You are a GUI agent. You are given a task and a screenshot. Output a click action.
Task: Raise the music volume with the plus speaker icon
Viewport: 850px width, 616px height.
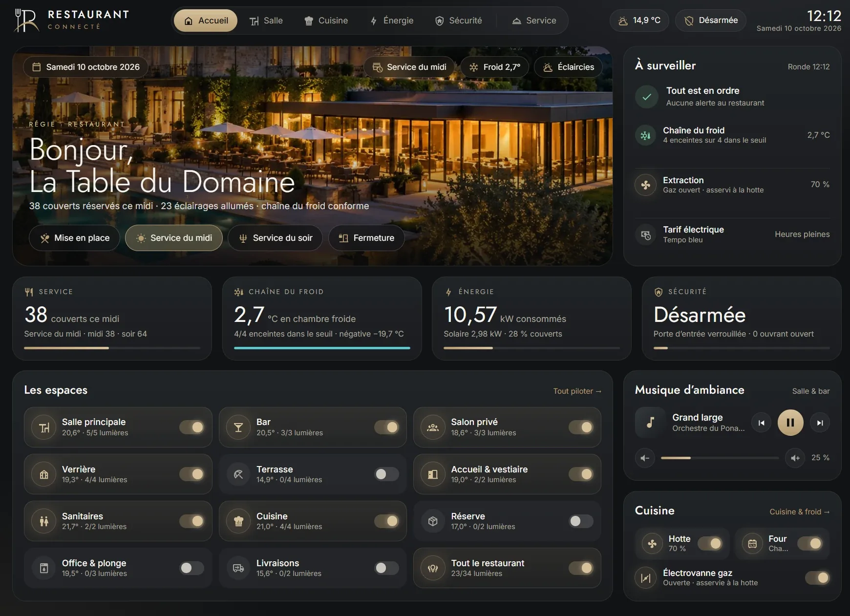[x=795, y=458]
